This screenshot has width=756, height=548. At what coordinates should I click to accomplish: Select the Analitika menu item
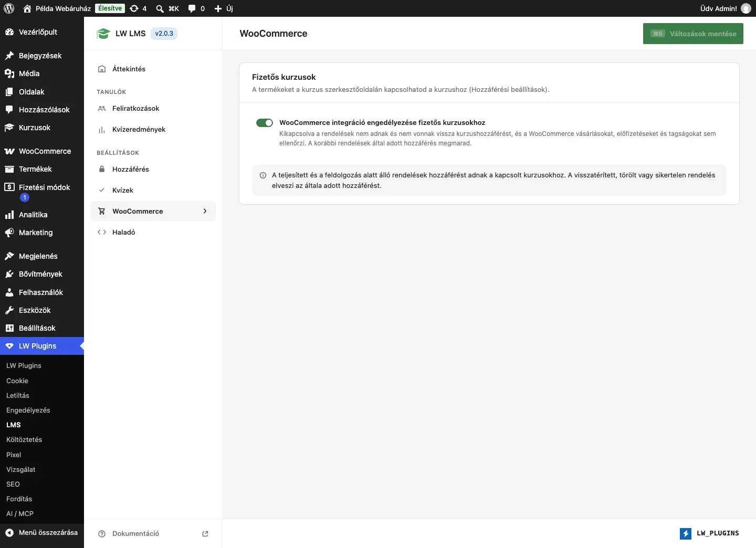(x=42, y=215)
